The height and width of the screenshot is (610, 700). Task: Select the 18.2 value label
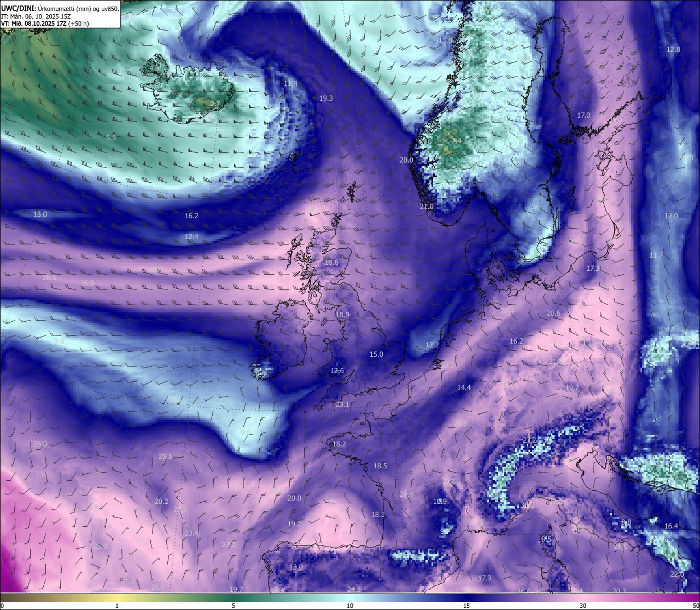pyautogui.click(x=339, y=444)
